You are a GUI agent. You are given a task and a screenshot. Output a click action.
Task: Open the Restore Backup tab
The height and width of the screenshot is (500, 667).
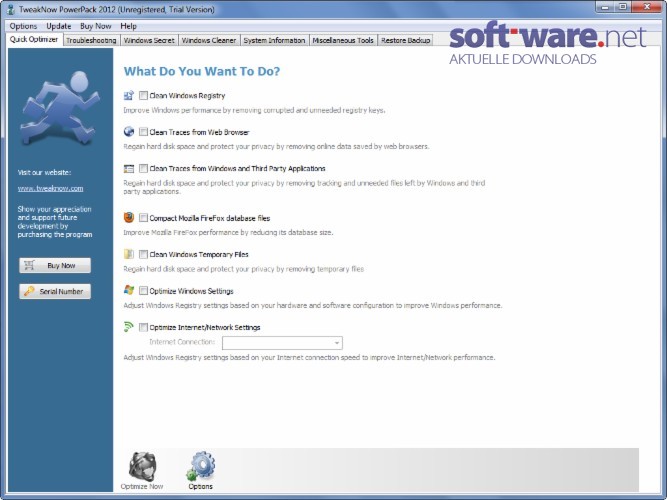click(406, 40)
